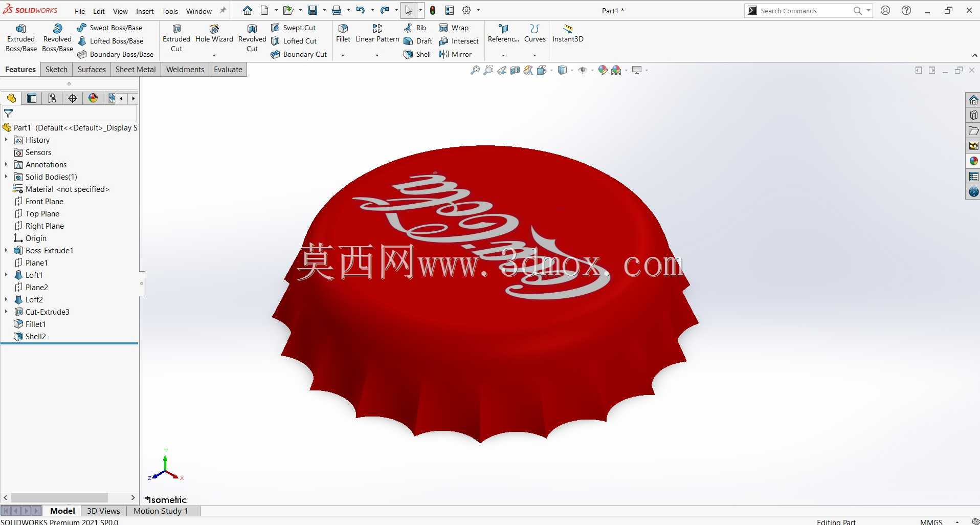Activate the Revolved Cut tool
Viewport: 980px width, 525px height.
coord(252,38)
